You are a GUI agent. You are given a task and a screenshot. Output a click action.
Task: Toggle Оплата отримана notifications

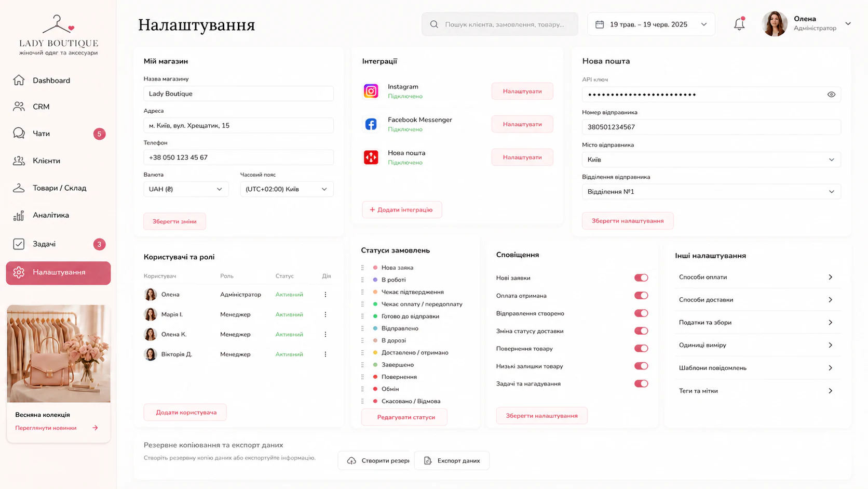(x=641, y=296)
